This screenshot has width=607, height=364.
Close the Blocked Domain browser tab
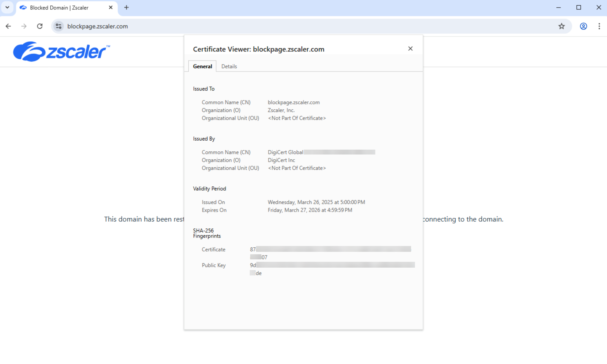[x=111, y=8]
